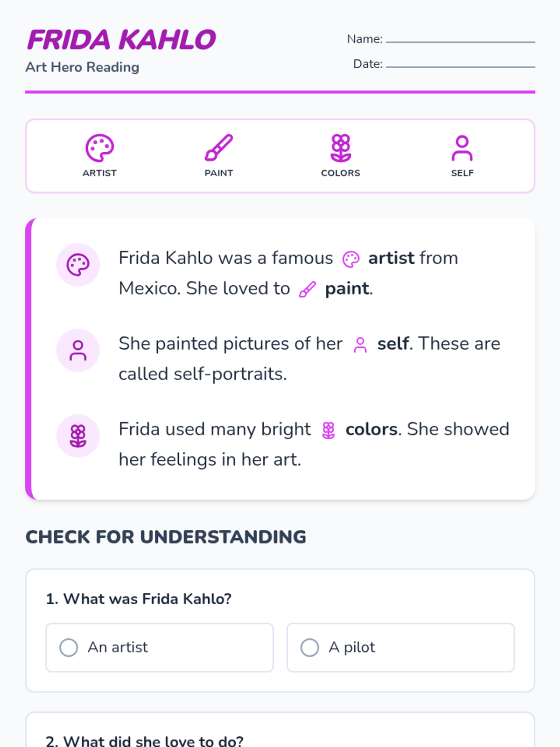Click the person icon above SELF label
Image resolution: width=560 pixels, height=747 pixels.
[462, 148]
